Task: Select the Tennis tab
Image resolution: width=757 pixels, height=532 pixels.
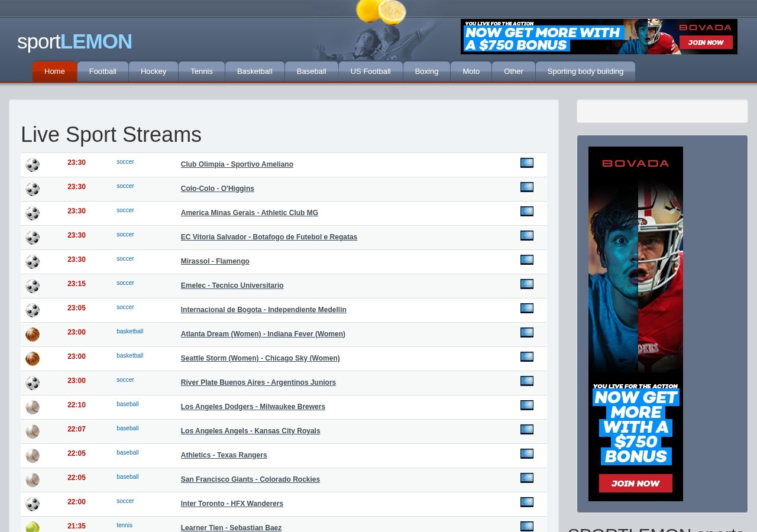Action: pos(202,72)
